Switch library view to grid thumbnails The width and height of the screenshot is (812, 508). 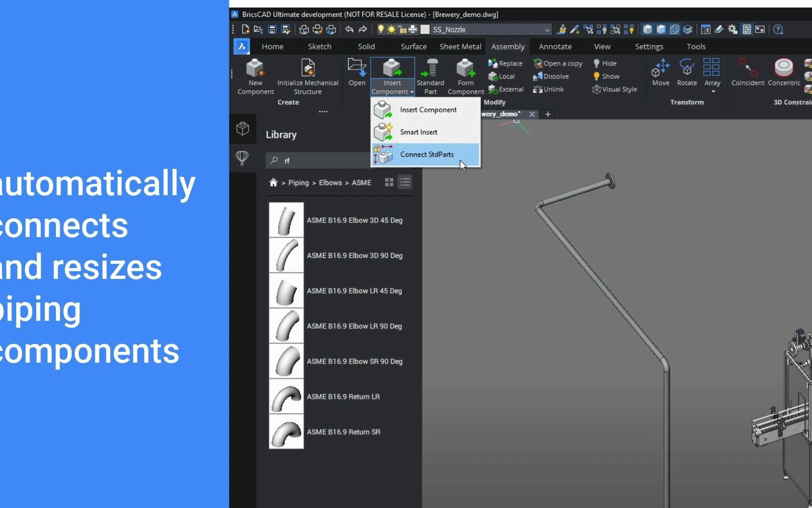coord(389,183)
